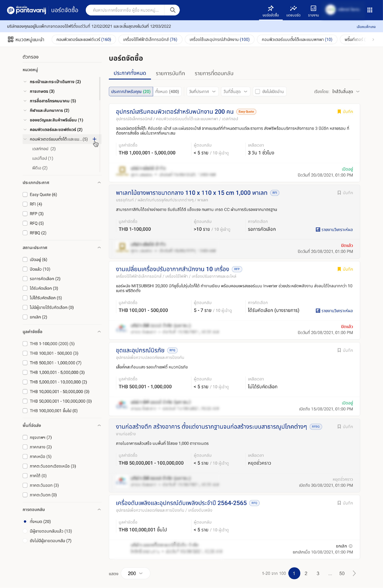Check the เปิดอยู่ (6) status filter
The height and width of the screenshot is (588, 383).
tap(25, 259)
